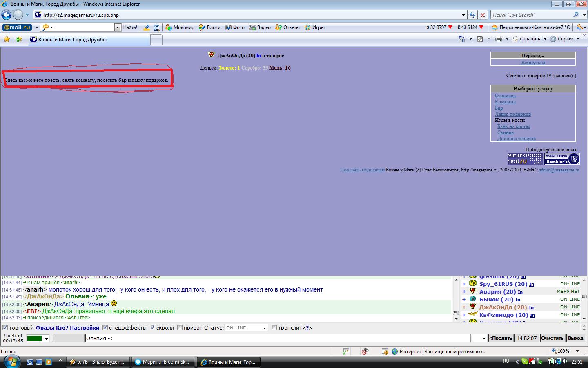
Task: Click the popup blocker icon in status bar
Action: tap(346, 351)
